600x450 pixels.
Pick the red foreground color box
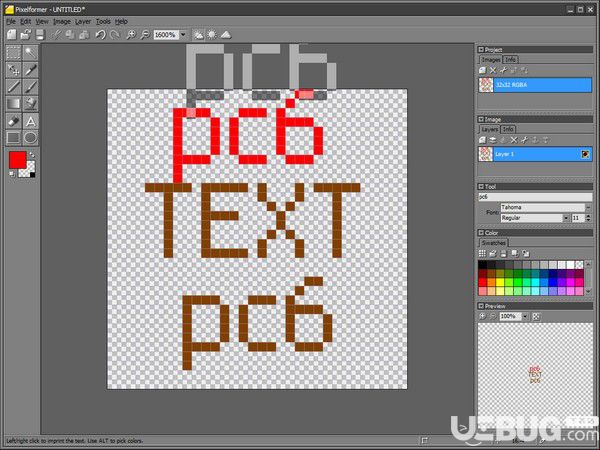click(18, 160)
